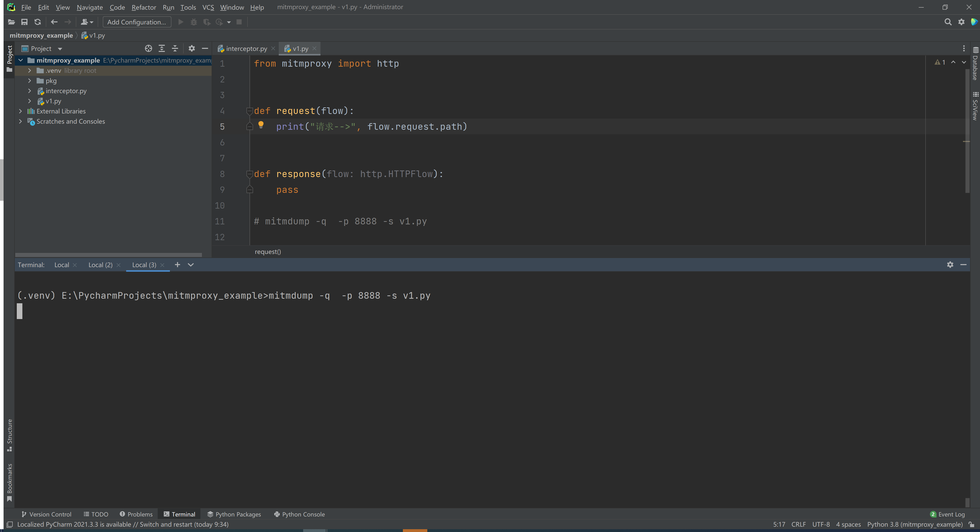The image size is (980, 532).
Task: Click the Synchronize/Reload icon
Action: pos(38,22)
